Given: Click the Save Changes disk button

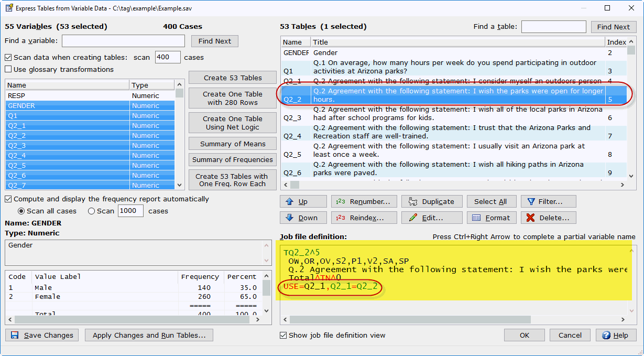Looking at the screenshot, I should coord(42,335).
